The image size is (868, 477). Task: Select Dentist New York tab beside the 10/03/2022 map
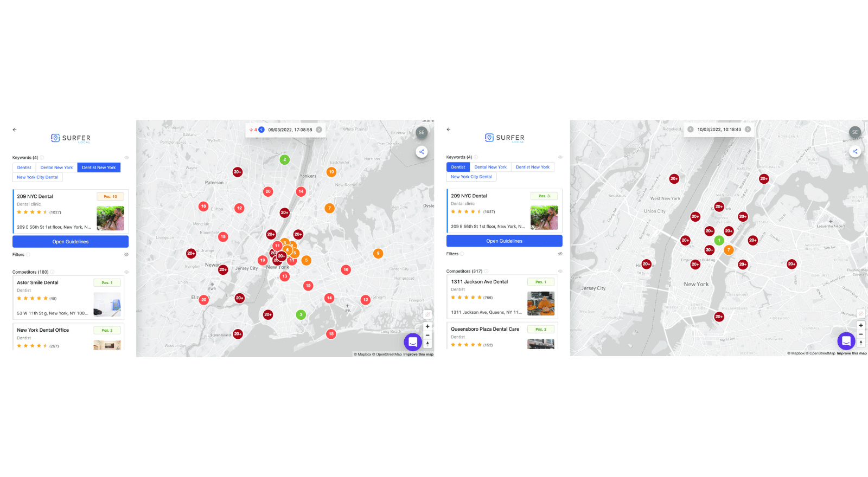click(533, 167)
